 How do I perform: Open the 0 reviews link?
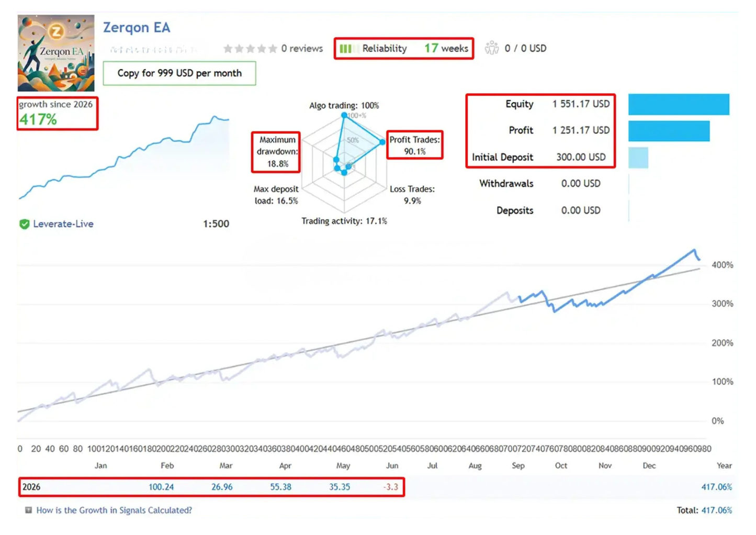point(302,49)
